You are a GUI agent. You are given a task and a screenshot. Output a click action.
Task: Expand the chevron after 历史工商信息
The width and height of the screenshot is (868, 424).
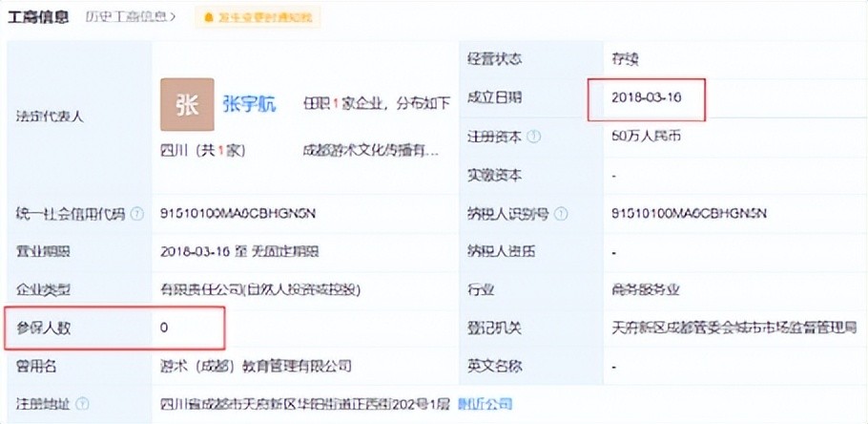(172, 17)
